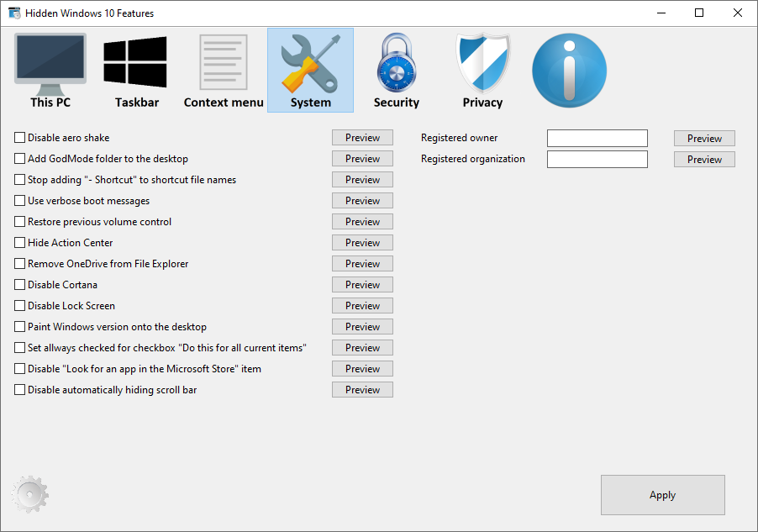Check Disable "Look for an app" Store item
Viewport: 758px width, 532px height.
point(138,369)
